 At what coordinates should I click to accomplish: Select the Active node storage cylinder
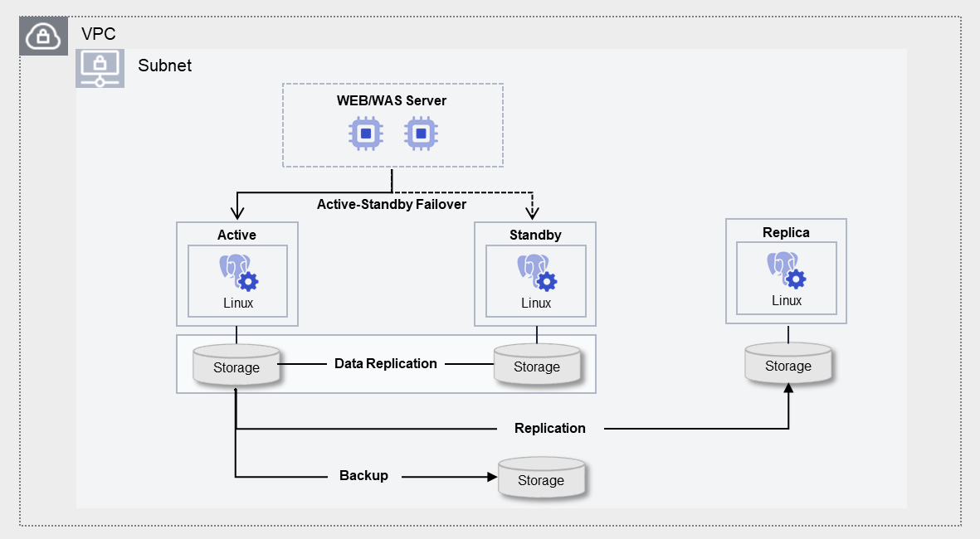click(236, 366)
